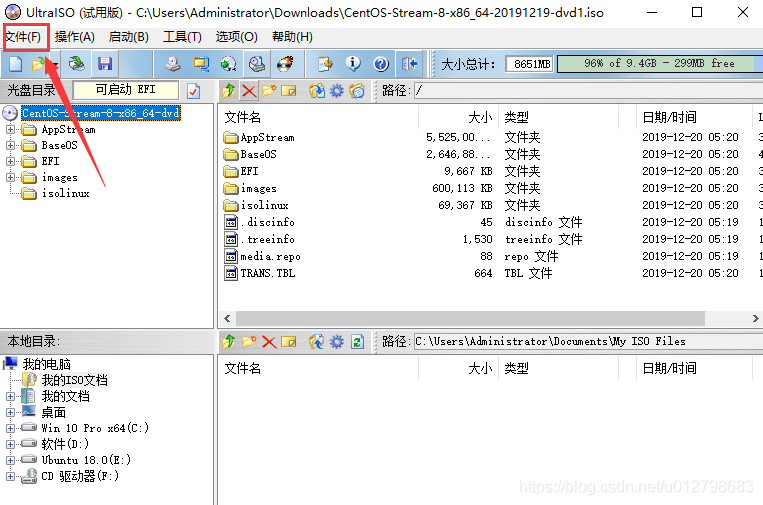Expand the 桌面 tree node

[10, 413]
